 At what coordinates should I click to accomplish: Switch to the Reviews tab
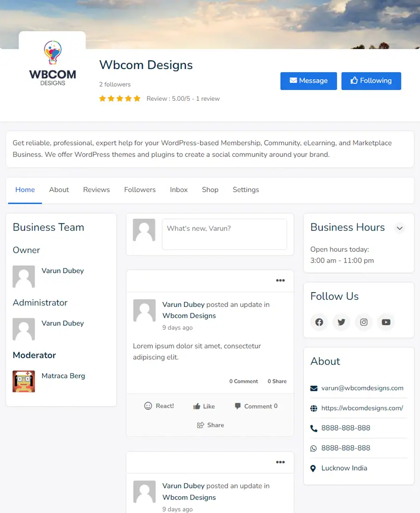(96, 190)
